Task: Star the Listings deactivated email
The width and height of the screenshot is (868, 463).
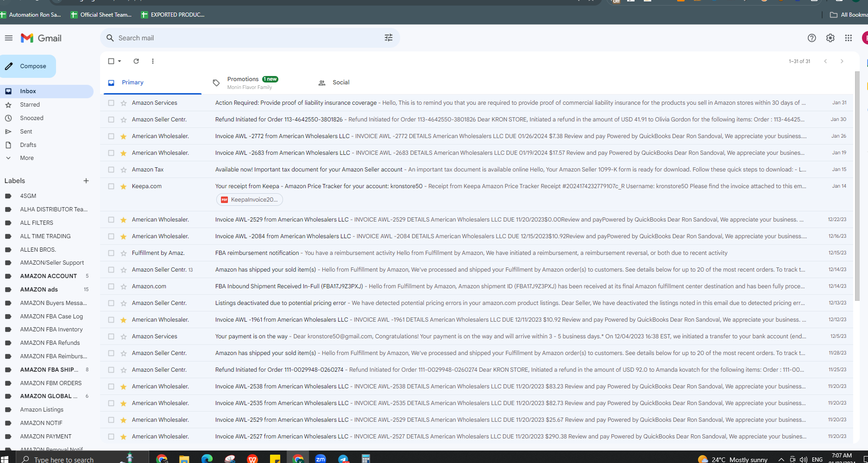Action: (x=124, y=303)
